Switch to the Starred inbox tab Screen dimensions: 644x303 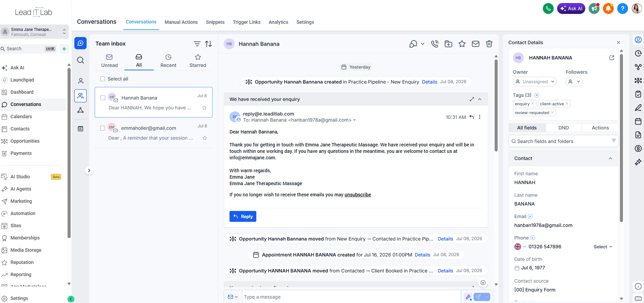tap(198, 61)
